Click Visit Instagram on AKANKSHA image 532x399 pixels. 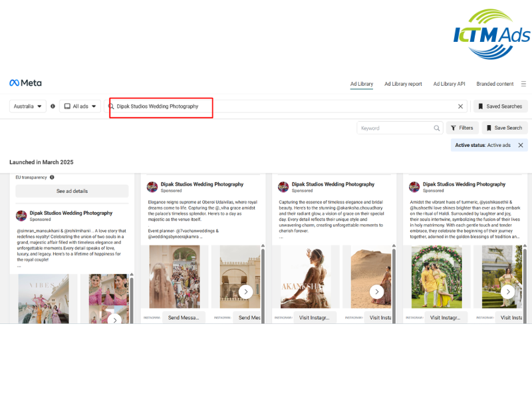315,318
